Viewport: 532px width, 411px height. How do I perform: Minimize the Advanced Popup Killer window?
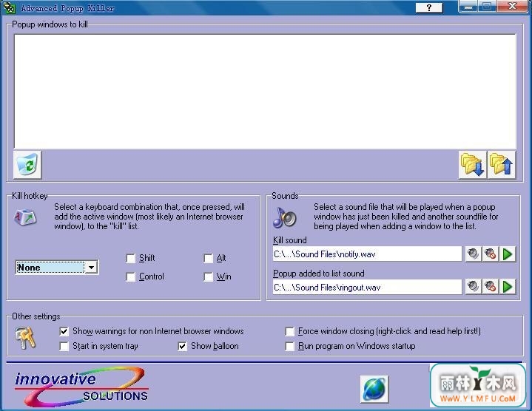[x=468, y=7]
